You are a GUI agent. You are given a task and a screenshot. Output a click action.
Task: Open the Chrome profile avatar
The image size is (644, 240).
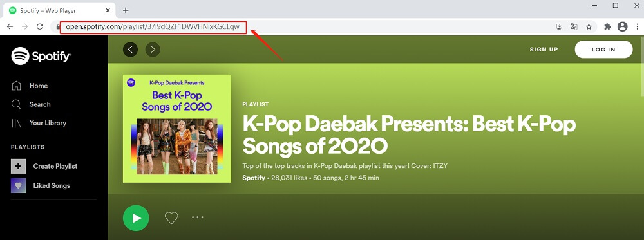[x=623, y=26]
